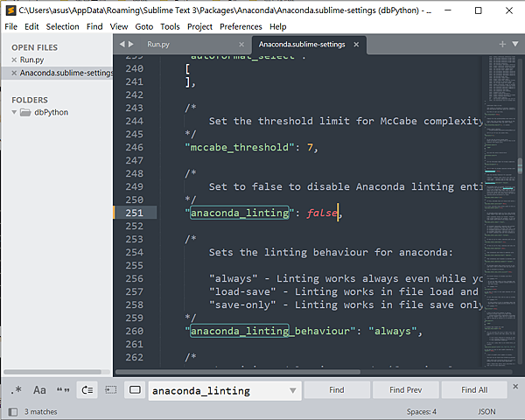525x420 pixels.
Task: Click the "mccabe_threshold" key text
Action: tap(240, 147)
